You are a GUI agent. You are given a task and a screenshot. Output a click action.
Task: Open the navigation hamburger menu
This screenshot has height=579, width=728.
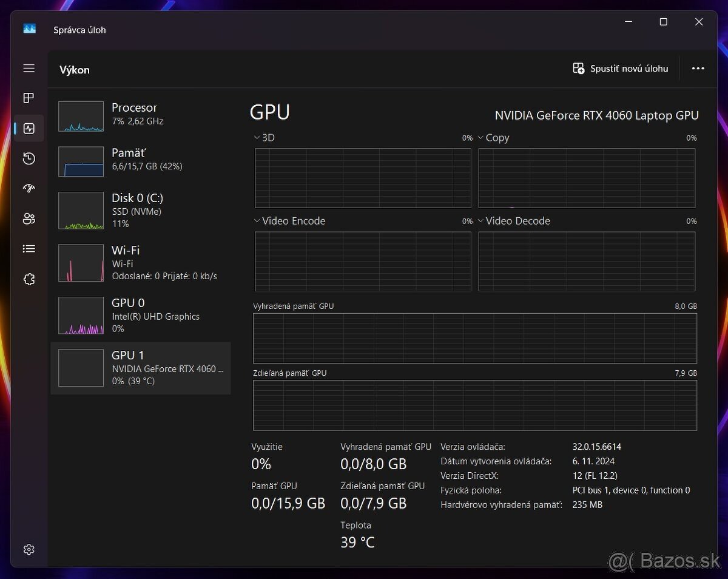[x=29, y=68]
